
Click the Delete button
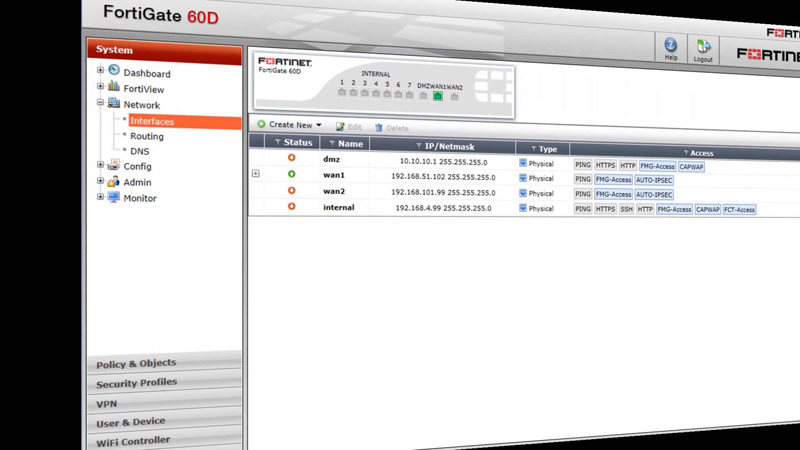[392, 128]
